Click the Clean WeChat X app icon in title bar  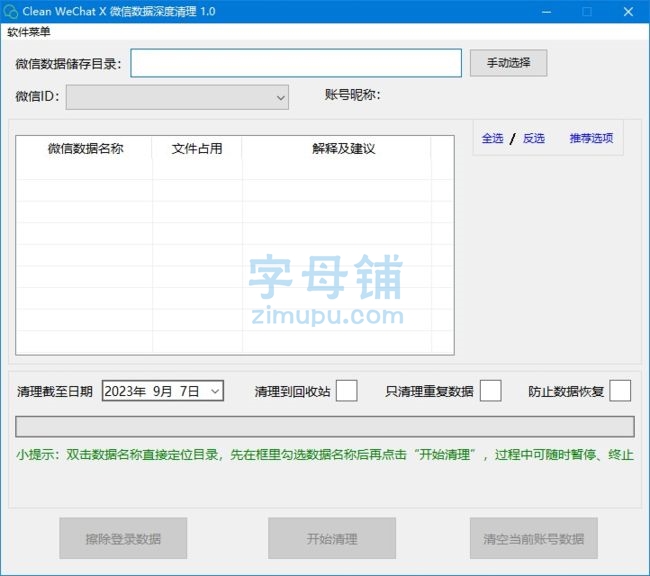[10, 11]
